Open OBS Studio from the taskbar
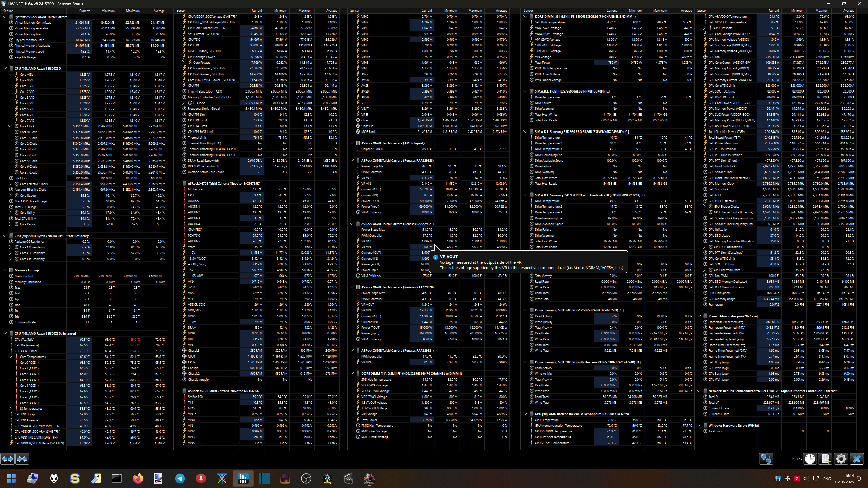 306,479
